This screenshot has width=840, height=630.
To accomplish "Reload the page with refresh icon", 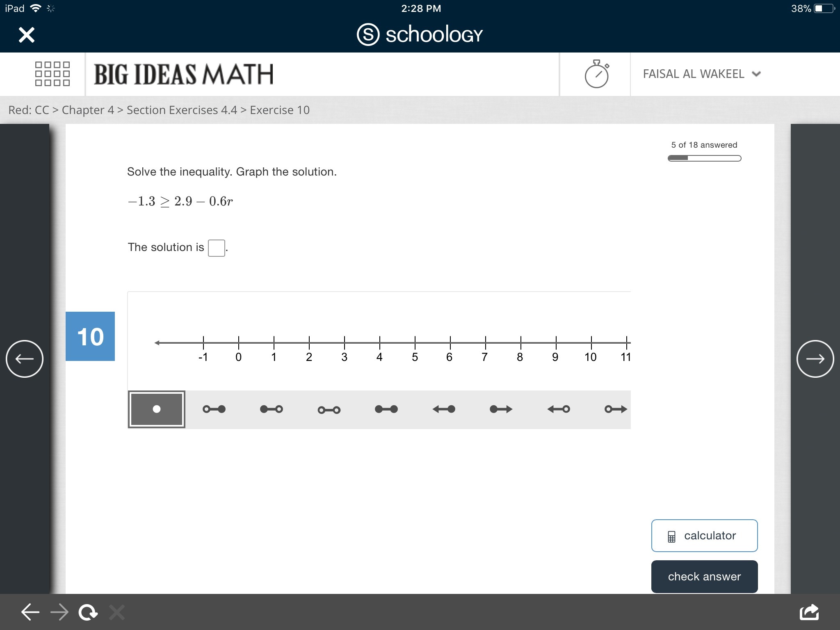I will [x=88, y=612].
